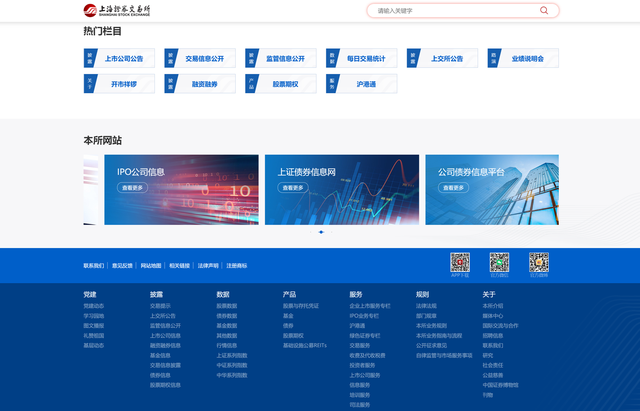Screen dimensions: 640x411
Task: Click 查看更多 on 上证债券信息网 card
Action: click(293, 188)
